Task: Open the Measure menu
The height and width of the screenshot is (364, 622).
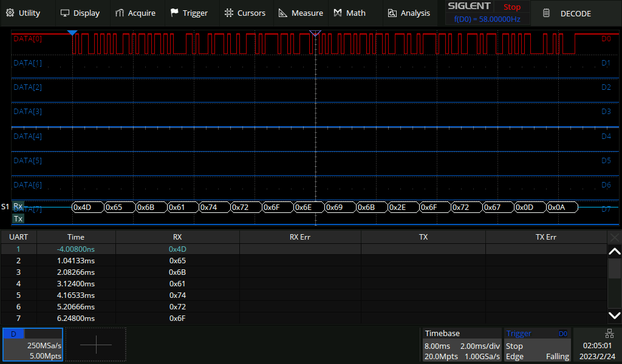Action: click(x=301, y=13)
